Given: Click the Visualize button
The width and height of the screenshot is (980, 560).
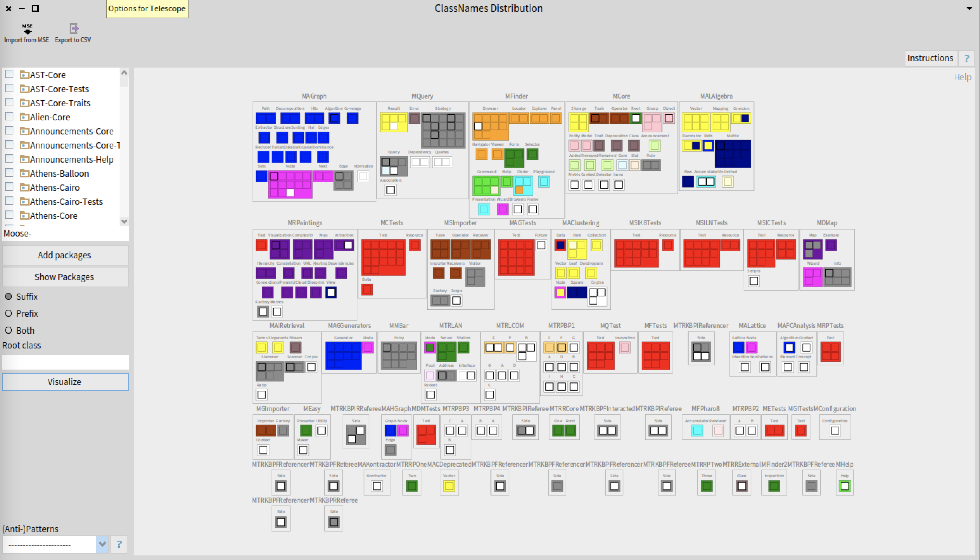Looking at the screenshot, I should coord(65,382).
